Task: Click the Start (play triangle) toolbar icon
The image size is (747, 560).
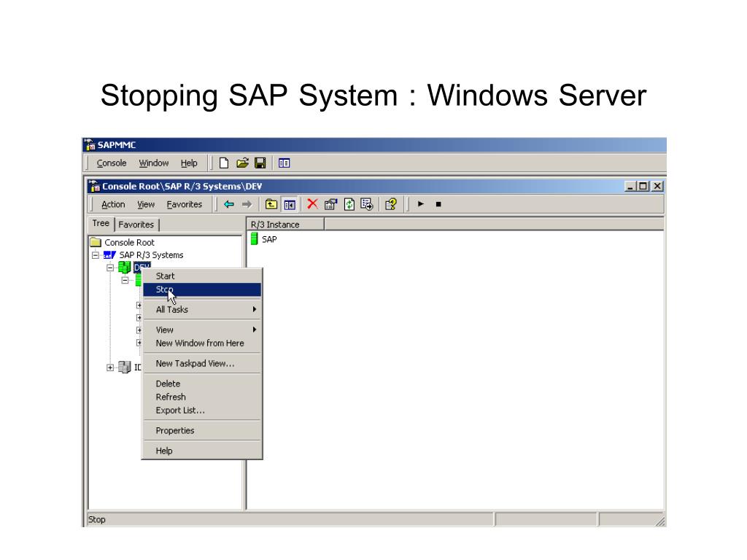Action: 421,204
